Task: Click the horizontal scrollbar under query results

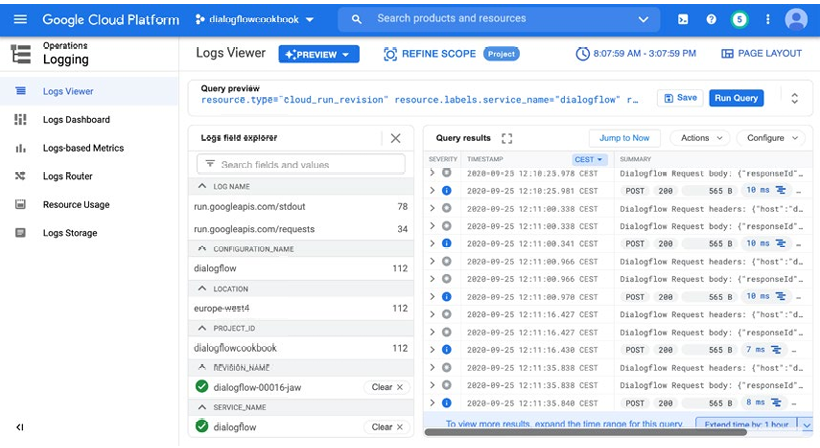Action: tap(585, 432)
